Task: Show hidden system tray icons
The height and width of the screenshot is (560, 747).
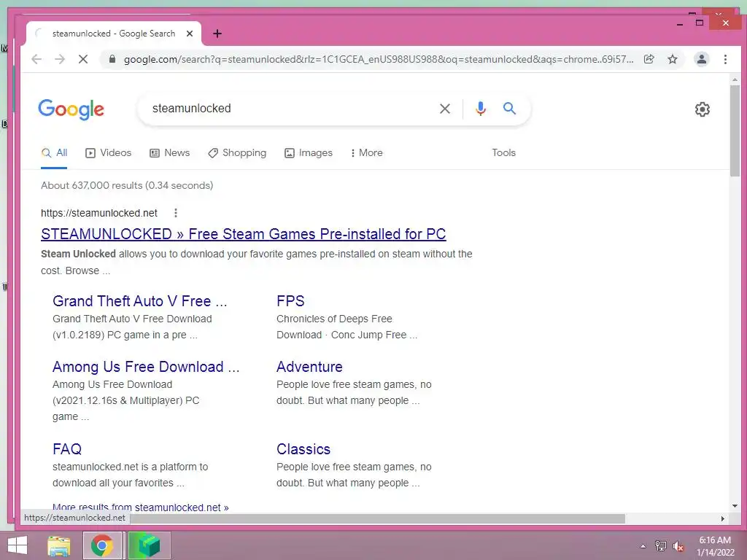Action: 643,546
